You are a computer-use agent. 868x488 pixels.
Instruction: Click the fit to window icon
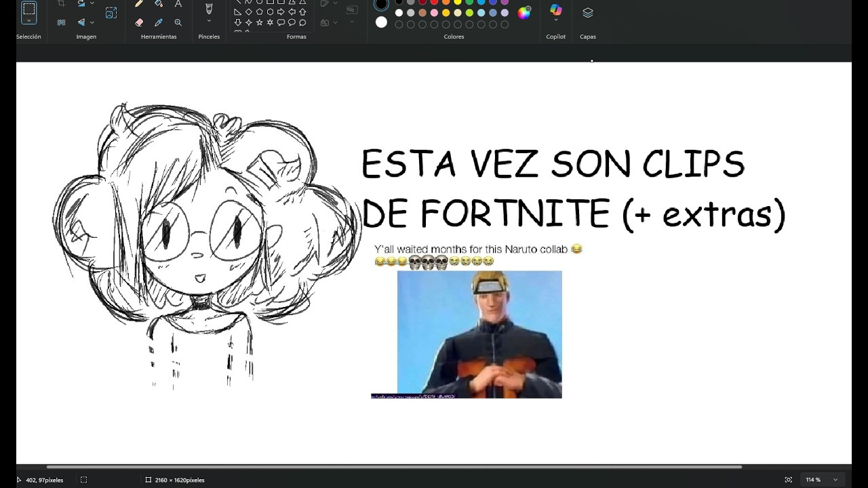(788, 480)
